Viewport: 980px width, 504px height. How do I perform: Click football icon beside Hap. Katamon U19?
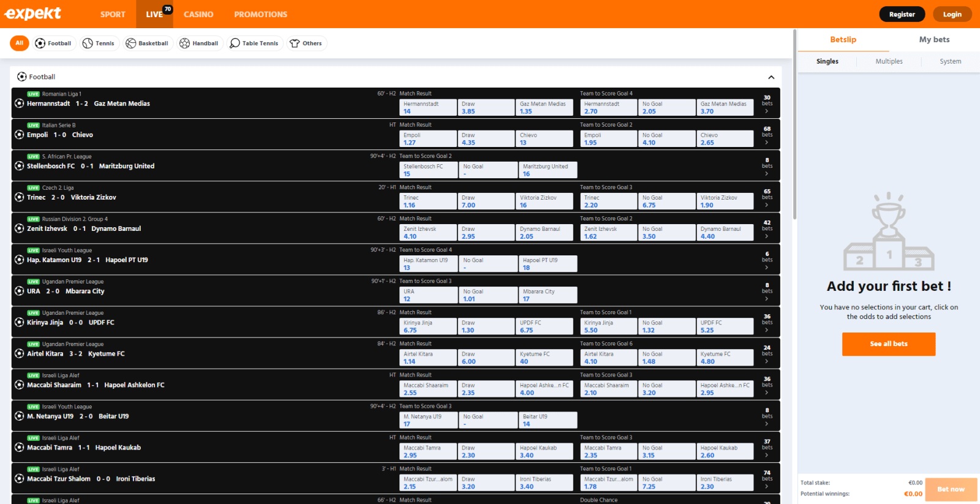[x=20, y=260]
